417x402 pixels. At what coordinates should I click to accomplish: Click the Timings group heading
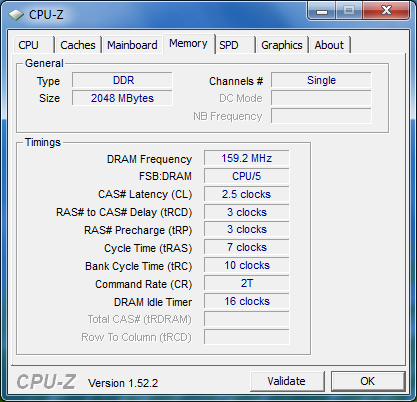click(x=43, y=142)
